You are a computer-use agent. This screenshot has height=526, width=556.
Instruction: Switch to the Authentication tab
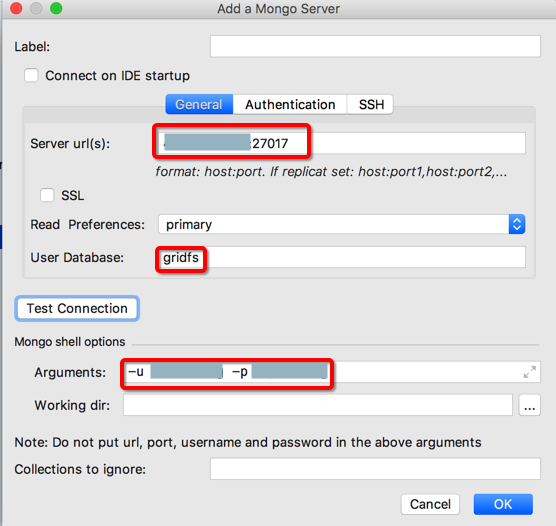[290, 105]
